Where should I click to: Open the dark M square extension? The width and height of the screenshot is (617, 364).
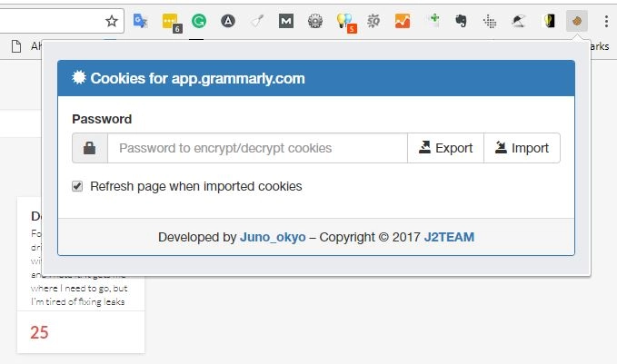pos(286,21)
